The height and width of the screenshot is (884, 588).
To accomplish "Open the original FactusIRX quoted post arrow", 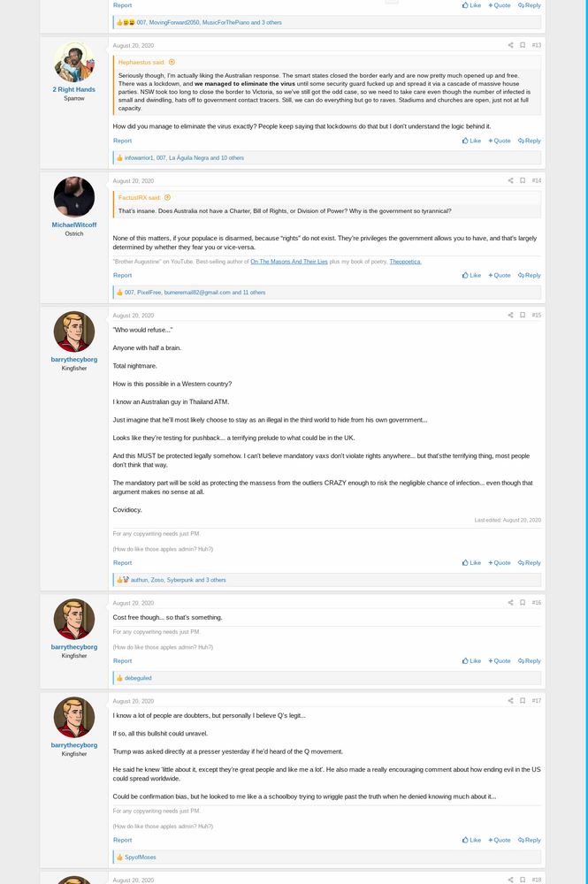I will [167, 197].
